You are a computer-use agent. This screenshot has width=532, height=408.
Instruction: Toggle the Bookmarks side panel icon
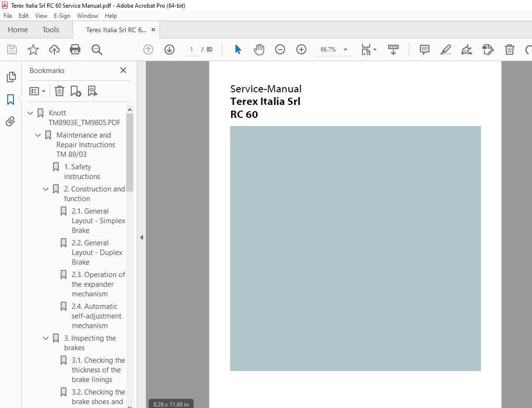click(11, 100)
